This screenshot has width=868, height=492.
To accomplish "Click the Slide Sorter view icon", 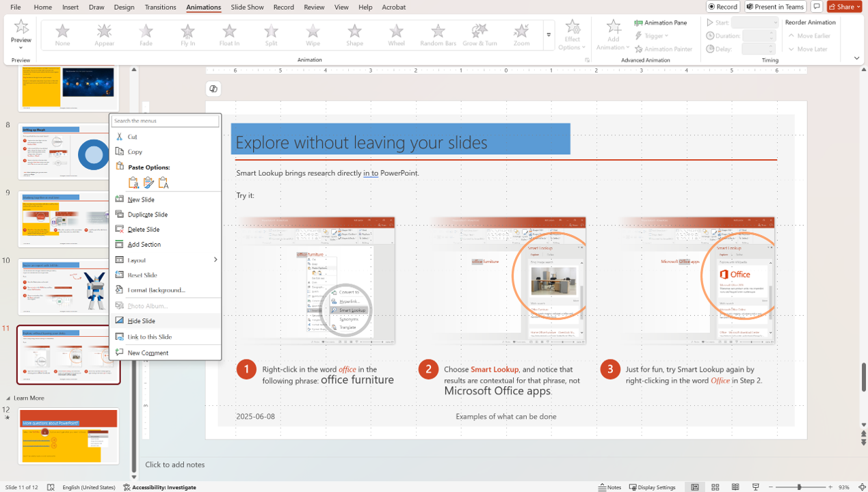I will 715,487.
